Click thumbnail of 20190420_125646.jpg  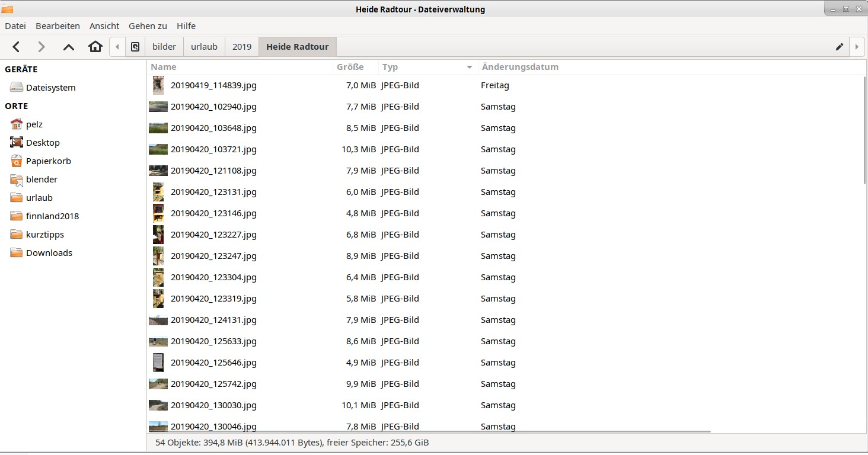(x=158, y=363)
